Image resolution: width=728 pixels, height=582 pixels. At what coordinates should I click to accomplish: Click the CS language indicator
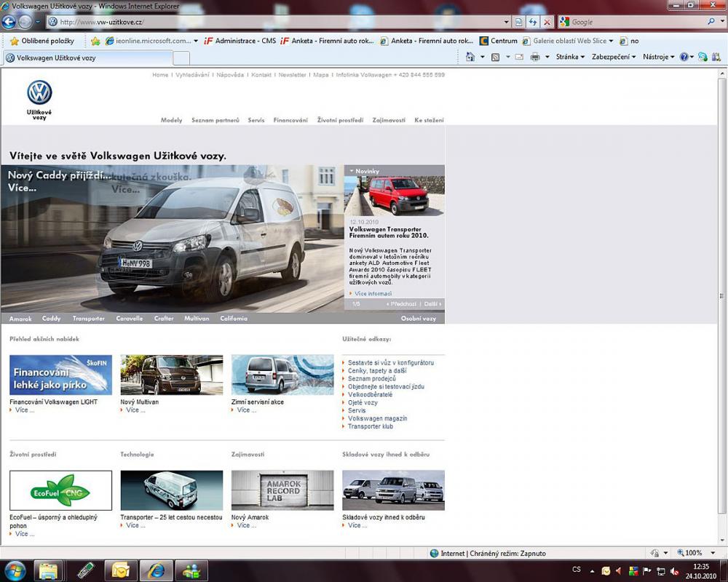pos(577,570)
